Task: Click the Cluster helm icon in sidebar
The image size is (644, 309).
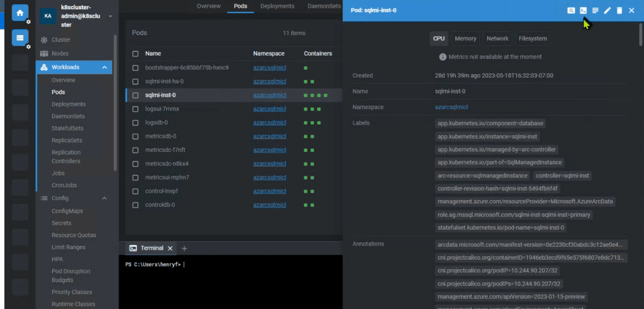Action: pos(44,40)
